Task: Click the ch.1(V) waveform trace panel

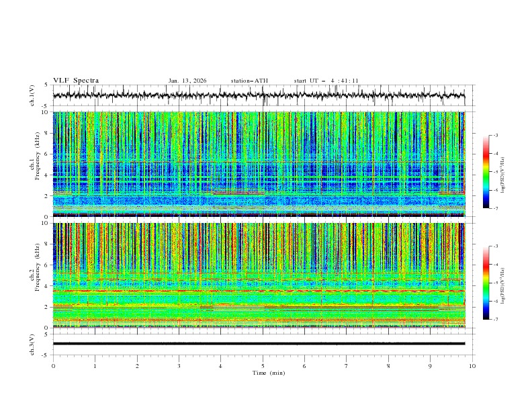Action: coord(262,95)
